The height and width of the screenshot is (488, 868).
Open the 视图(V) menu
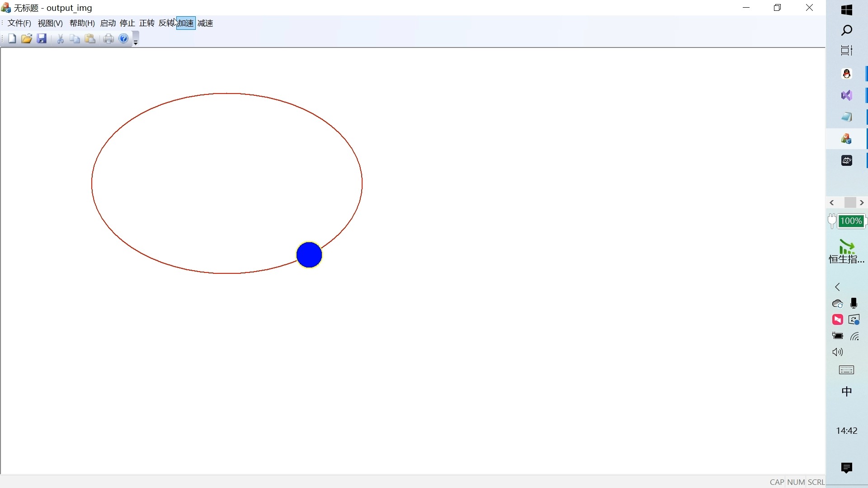point(50,23)
